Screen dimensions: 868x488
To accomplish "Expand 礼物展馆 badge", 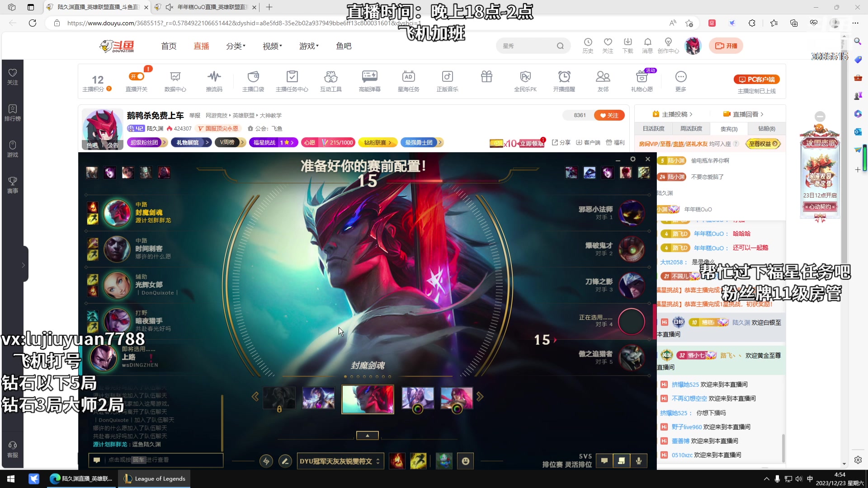I will (191, 142).
